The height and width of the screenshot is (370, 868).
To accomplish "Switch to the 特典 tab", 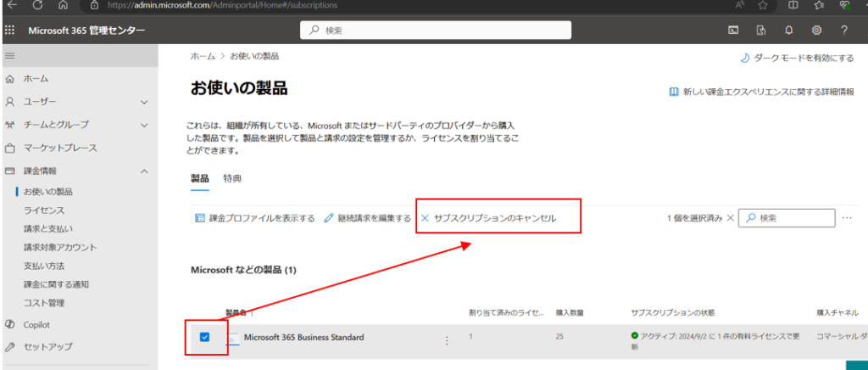I will point(232,178).
